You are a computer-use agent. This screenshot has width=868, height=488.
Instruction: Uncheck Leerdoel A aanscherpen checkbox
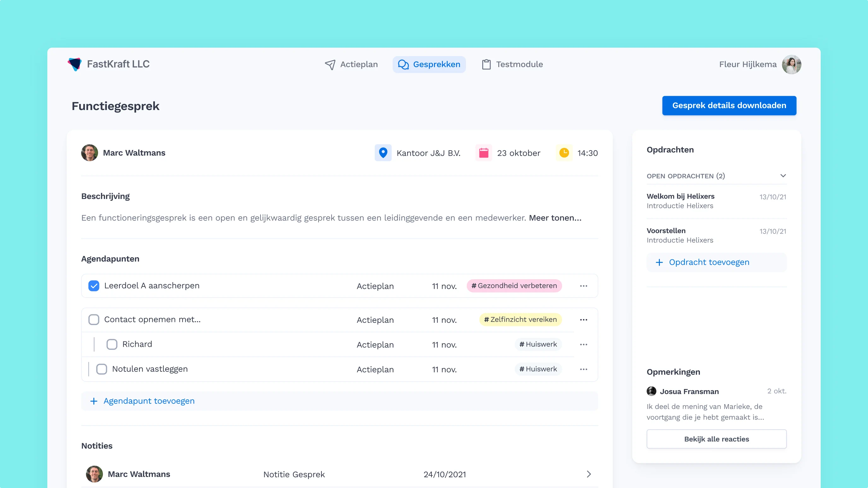(x=94, y=286)
